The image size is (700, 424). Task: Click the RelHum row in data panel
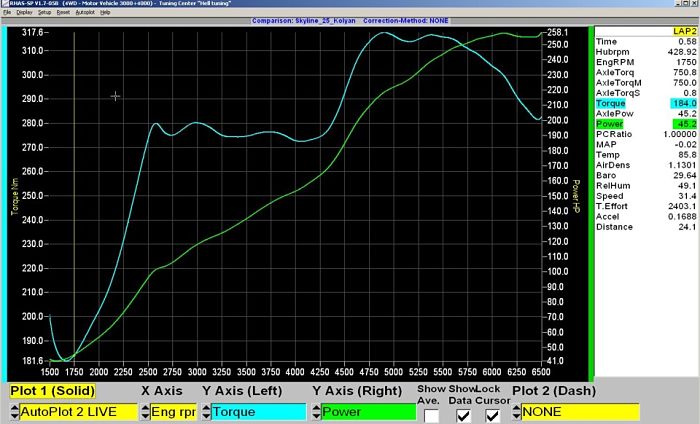point(646,186)
